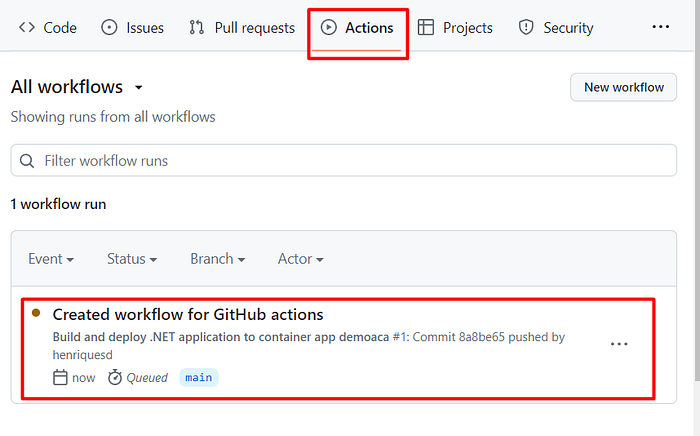Click the Projects table icon
This screenshot has height=436, width=700.
click(425, 28)
